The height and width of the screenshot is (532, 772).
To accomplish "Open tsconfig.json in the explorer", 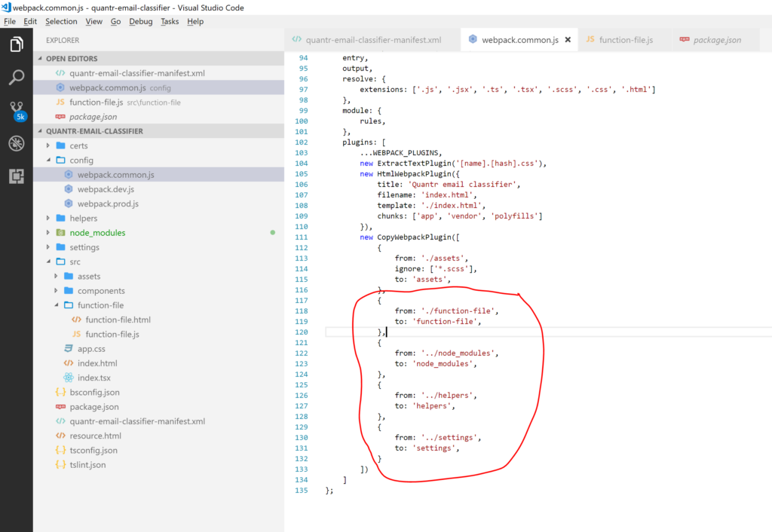I will pyautogui.click(x=158, y=451).
